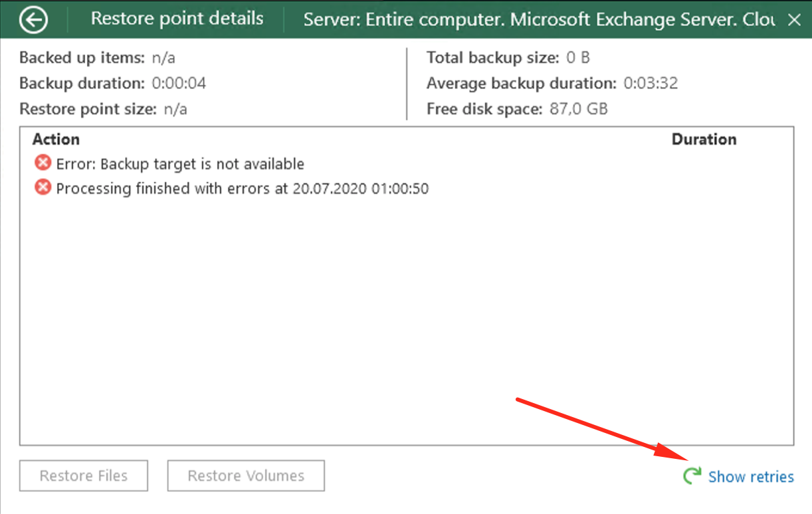Image resolution: width=812 pixels, height=514 pixels.
Task: Click the 'Restore Volumes' button
Action: tap(245, 475)
